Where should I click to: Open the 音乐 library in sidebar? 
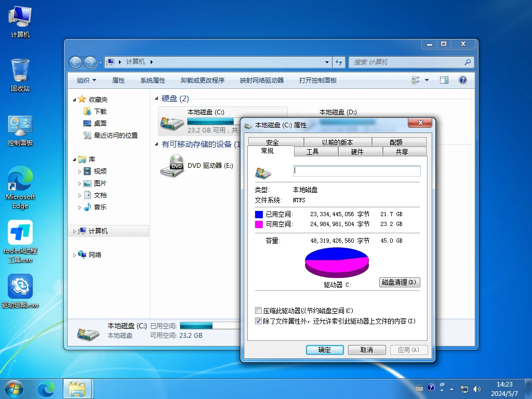coord(100,207)
